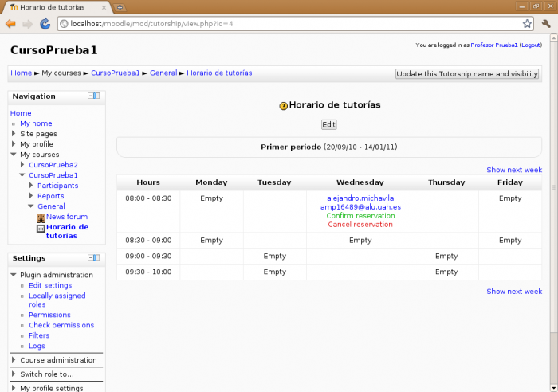Expand the Site pages node

pos(14,133)
